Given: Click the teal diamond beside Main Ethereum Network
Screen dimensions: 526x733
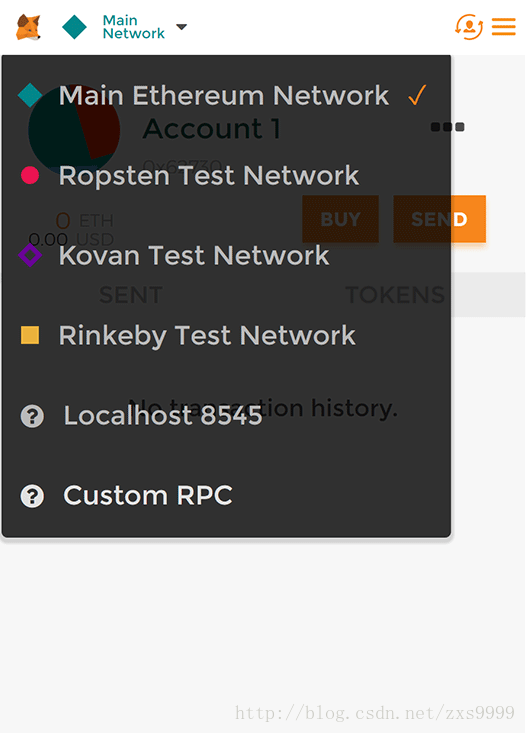Looking at the screenshot, I should click(30, 95).
